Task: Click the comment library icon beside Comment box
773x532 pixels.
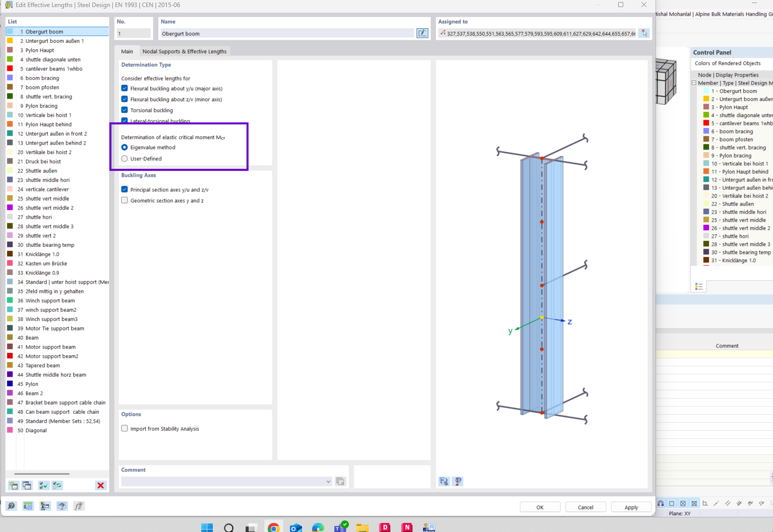Action: pos(340,481)
